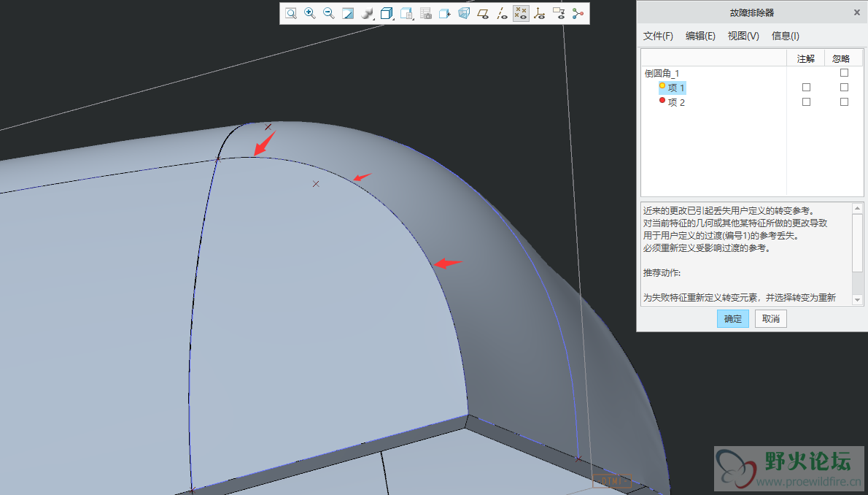Click the text line starting with 近来的更改
The image size is (868, 495).
[x=729, y=211]
